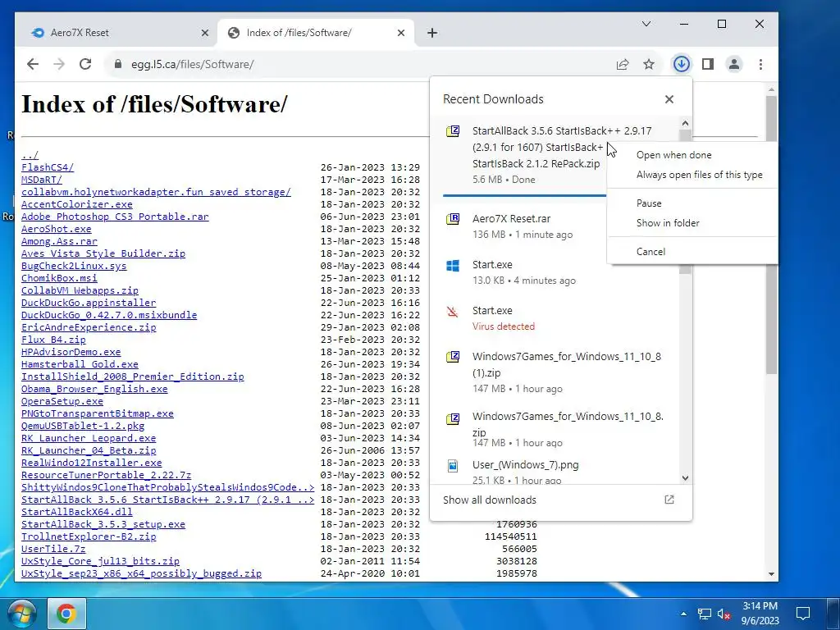Choose Open when done from context menu
Viewport: 840px width, 630px height.
pyautogui.click(x=674, y=155)
